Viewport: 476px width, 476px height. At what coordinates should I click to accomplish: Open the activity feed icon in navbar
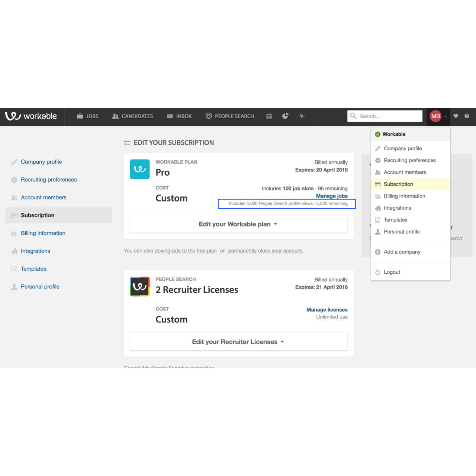302,116
